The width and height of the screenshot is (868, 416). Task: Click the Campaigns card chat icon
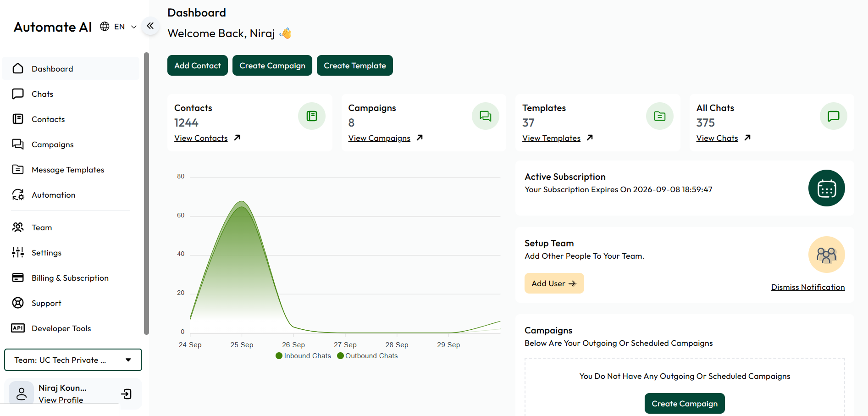[485, 116]
